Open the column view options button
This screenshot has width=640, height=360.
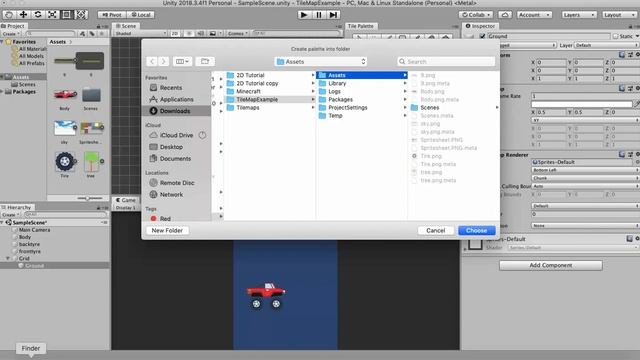[x=182, y=61]
